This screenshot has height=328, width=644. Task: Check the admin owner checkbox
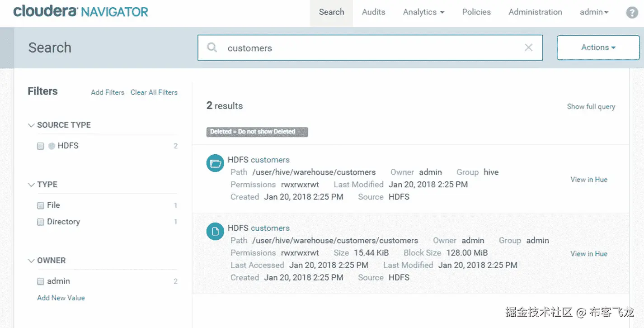(41, 281)
